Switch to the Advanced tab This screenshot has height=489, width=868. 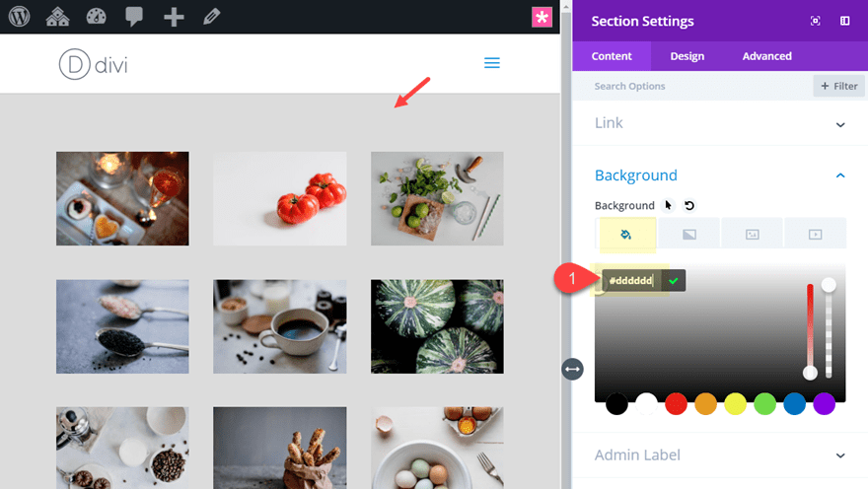click(766, 56)
